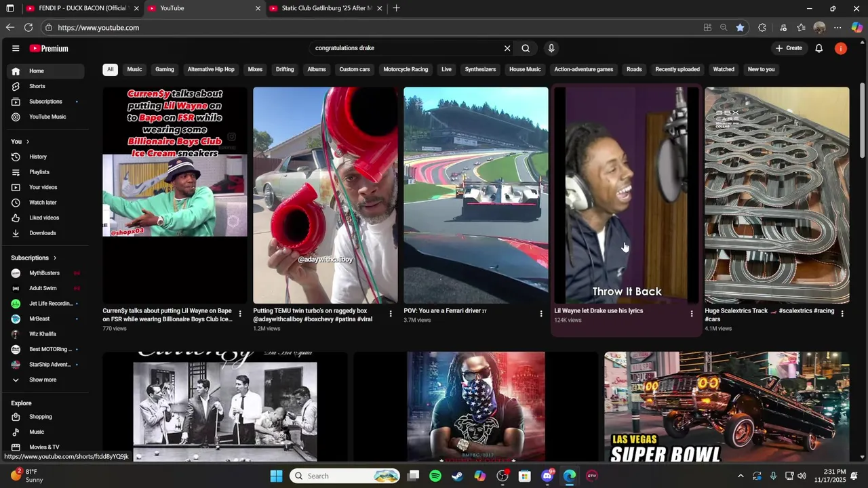Click the Windows Start button
Viewport: 868px width, 488px height.
tap(276, 476)
